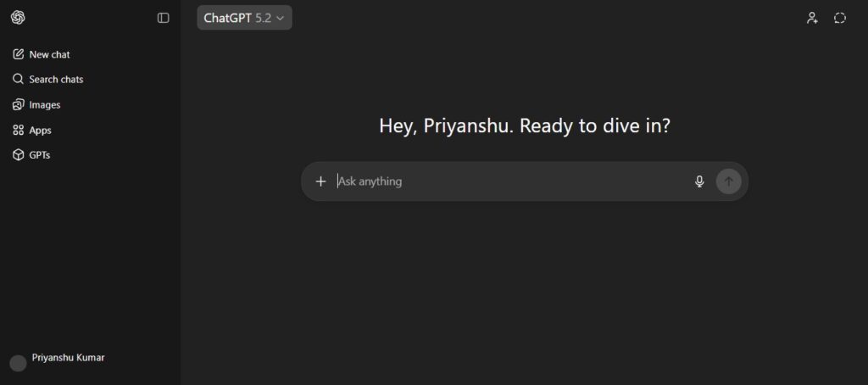Click the OpenAI logo icon
The image size is (868, 385).
[x=18, y=18]
